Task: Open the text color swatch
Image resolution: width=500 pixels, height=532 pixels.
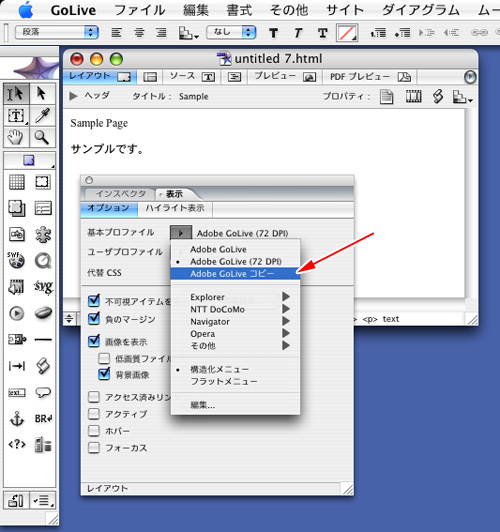Action: (347, 33)
